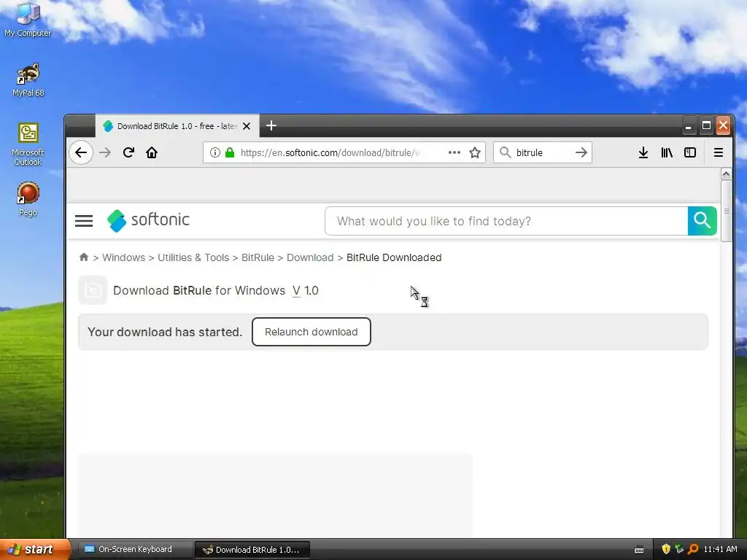747x560 pixels.
Task: Click the BitRule app icon placeholder
Action: click(x=93, y=290)
